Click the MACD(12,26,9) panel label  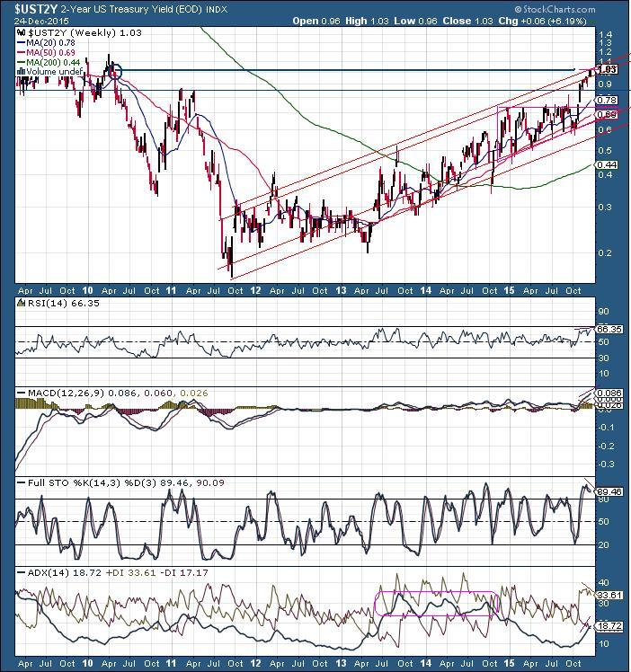pyautogui.click(x=66, y=393)
